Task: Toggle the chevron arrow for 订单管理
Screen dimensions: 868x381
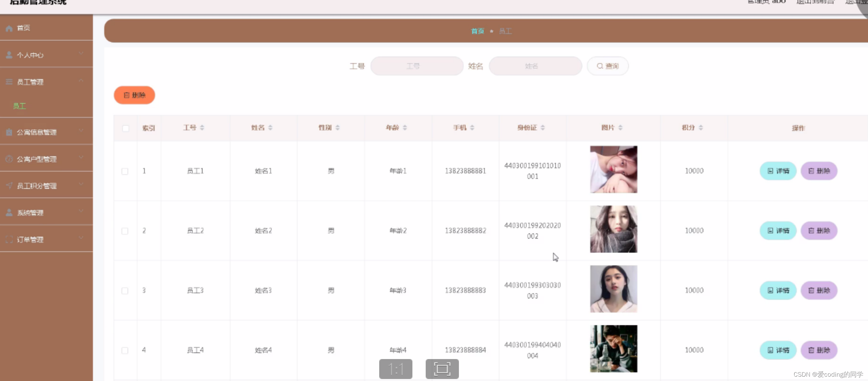Action: (x=81, y=238)
